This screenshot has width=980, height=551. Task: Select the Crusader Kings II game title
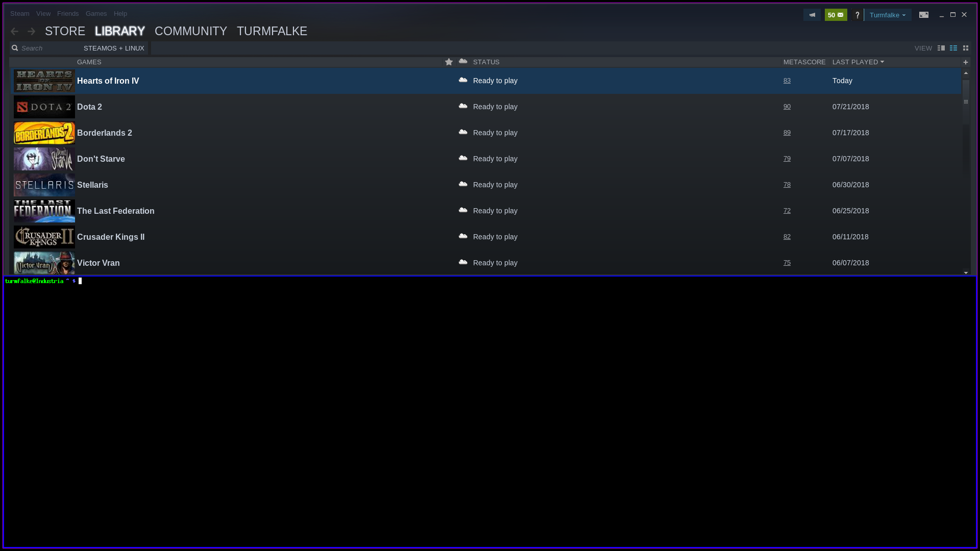tap(111, 237)
